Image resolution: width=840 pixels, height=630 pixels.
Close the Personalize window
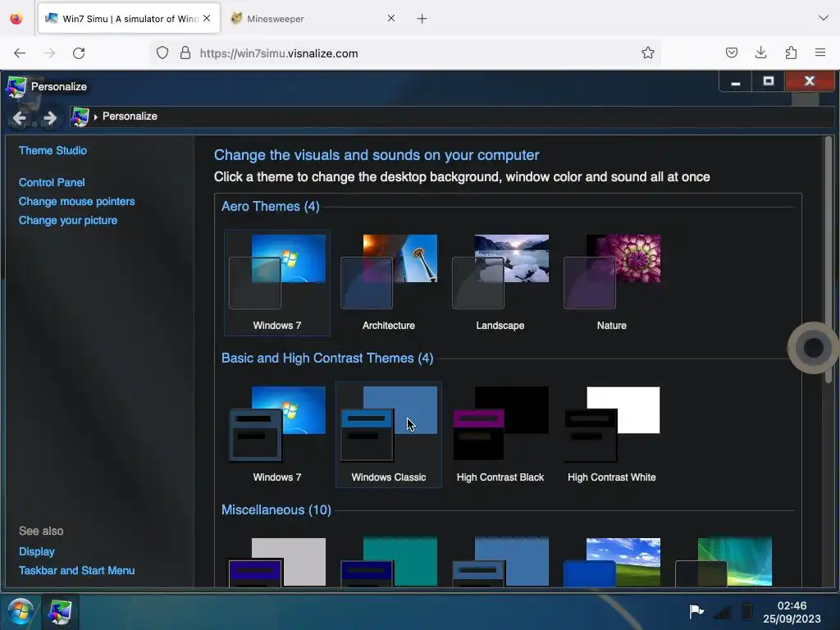point(810,81)
